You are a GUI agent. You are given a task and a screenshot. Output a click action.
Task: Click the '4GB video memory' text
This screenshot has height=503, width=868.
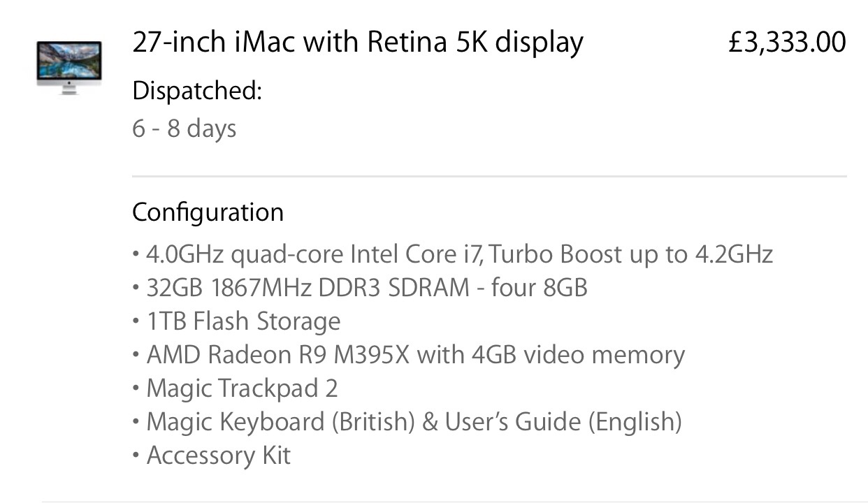pos(579,355)
